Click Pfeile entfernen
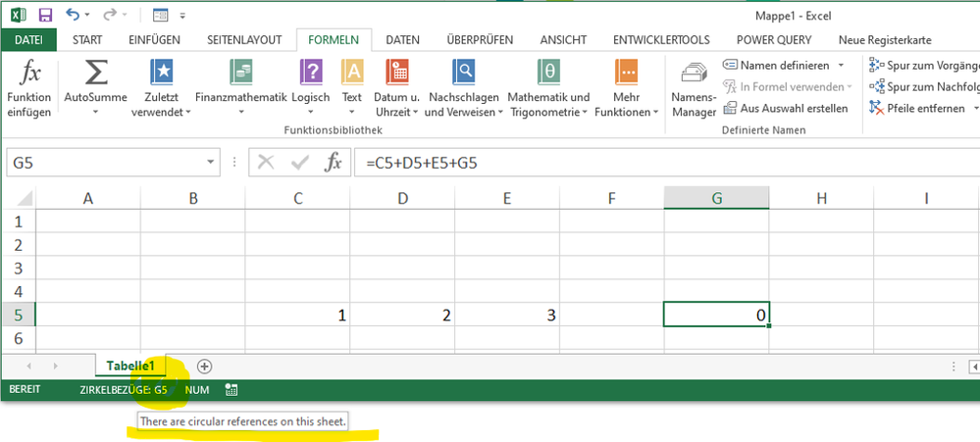This screenshot has height=442, width=980. 918,108
